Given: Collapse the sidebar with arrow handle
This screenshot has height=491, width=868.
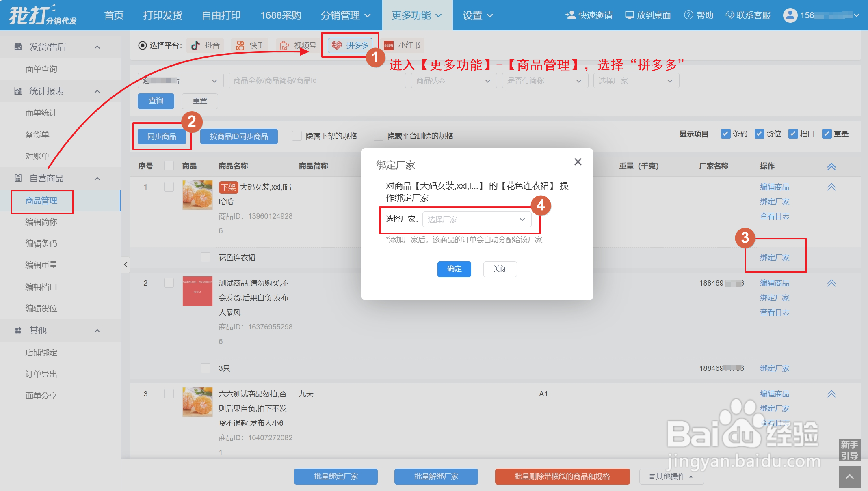Looking at the screenshot, I should pos(126,265).
